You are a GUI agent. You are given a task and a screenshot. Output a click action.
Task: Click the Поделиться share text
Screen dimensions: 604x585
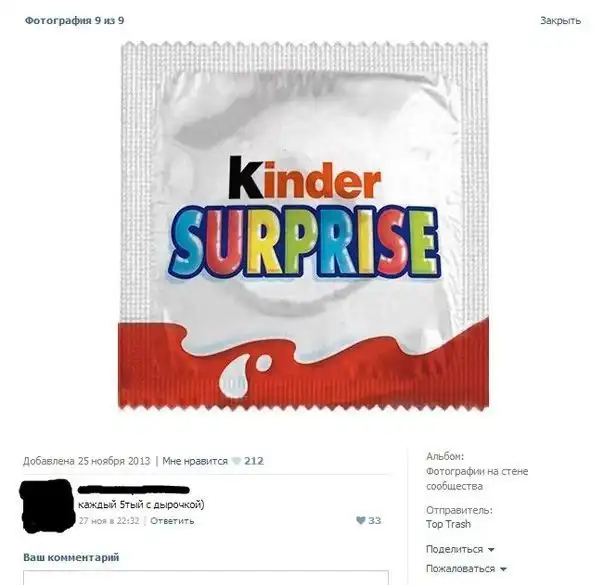pyautogui.click(x=454, y=549)
